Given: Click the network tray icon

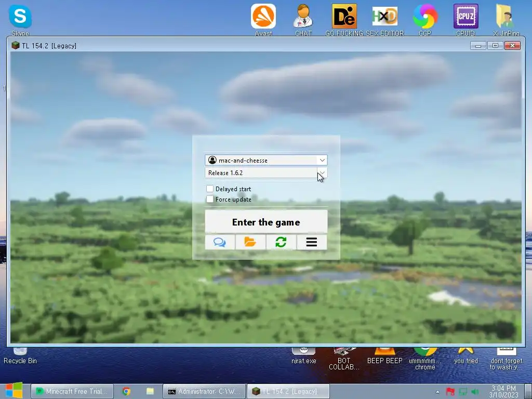Looking at the screenshot, I should [x=463, y=392].
